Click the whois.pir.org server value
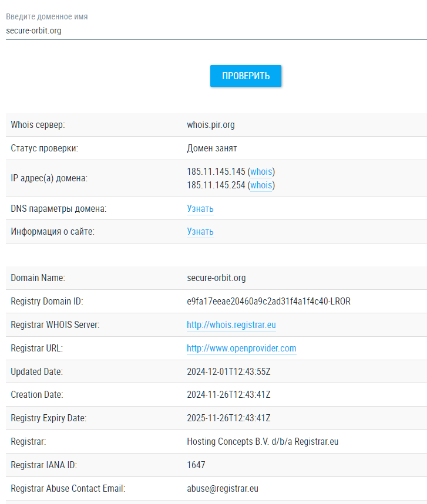Screen dimensions: 427x504 pos(211,125)
